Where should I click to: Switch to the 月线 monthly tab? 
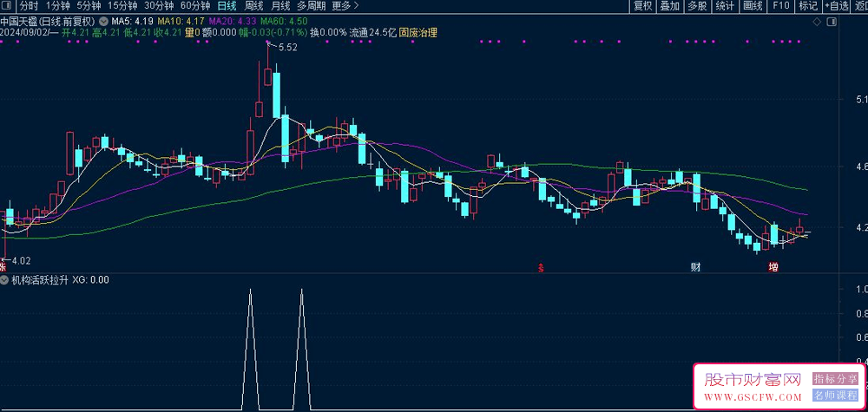click(280, 6)
